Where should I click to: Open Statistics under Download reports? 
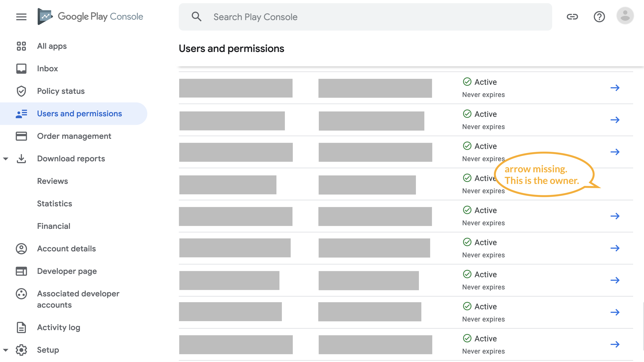pos(55,204)
